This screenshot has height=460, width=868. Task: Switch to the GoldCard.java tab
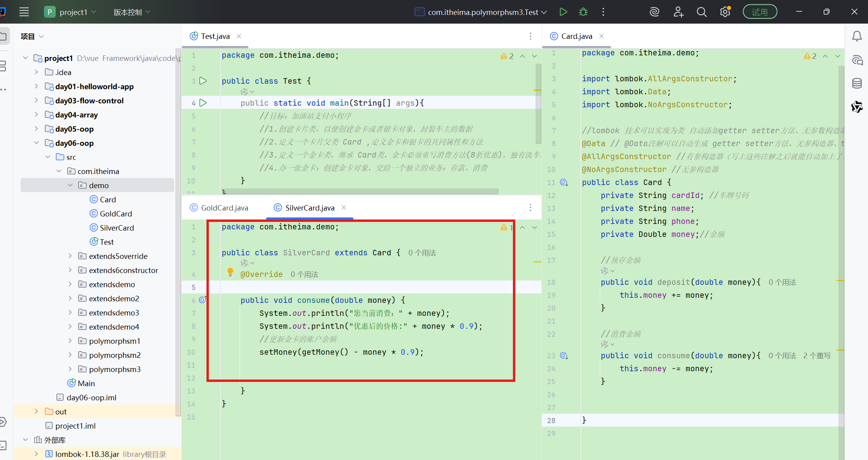(224, 208)
